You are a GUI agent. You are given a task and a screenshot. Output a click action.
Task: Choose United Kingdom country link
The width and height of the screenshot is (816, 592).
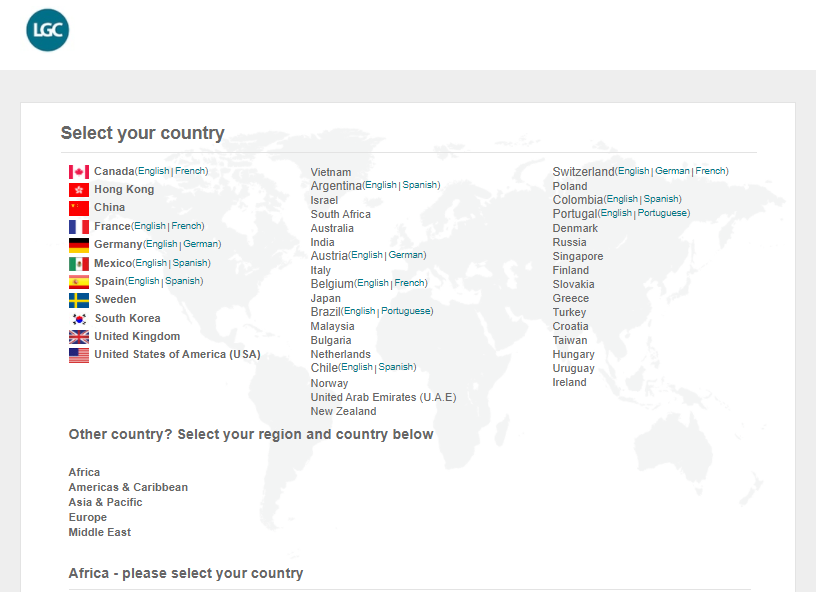click(x=137, y=337)
